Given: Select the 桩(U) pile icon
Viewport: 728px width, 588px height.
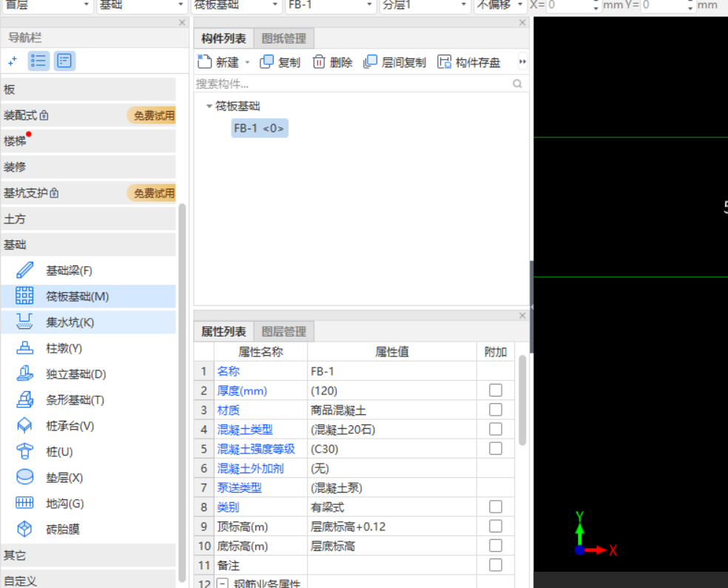Looking at the screenshot, I should click(24, 451).
